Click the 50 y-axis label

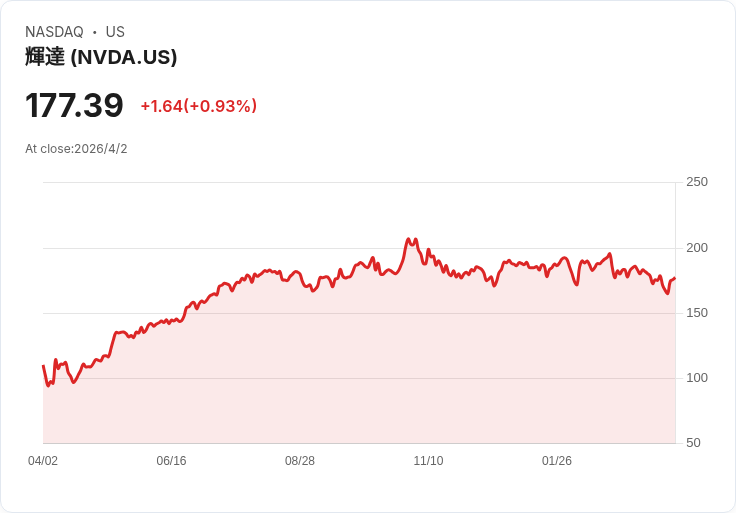(692, 443)
